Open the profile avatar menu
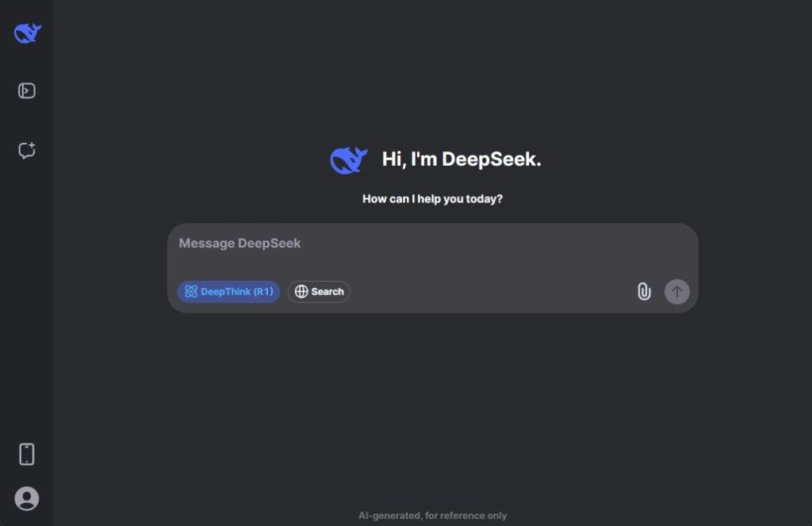This screenshot has width=812, height=526. pos(26,499)
